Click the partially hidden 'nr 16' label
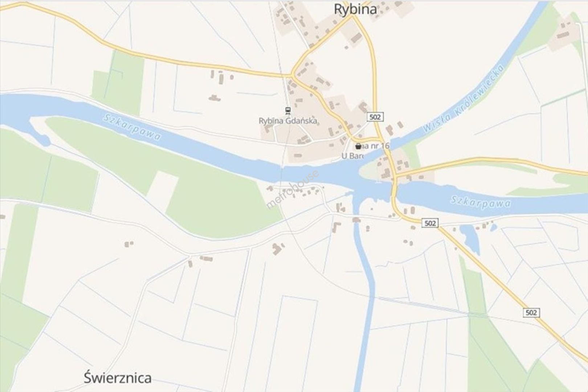Viewport: 588px width, 392px height. pos(375,146)
